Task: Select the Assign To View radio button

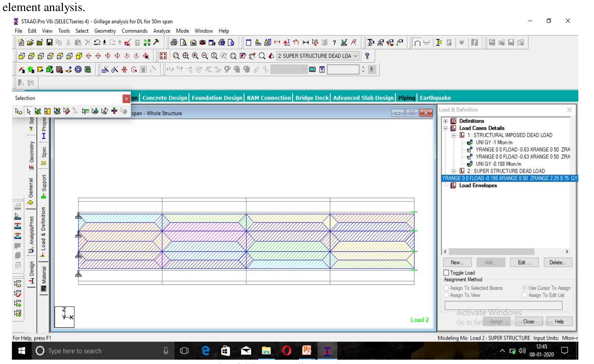Action: (447, 295)
